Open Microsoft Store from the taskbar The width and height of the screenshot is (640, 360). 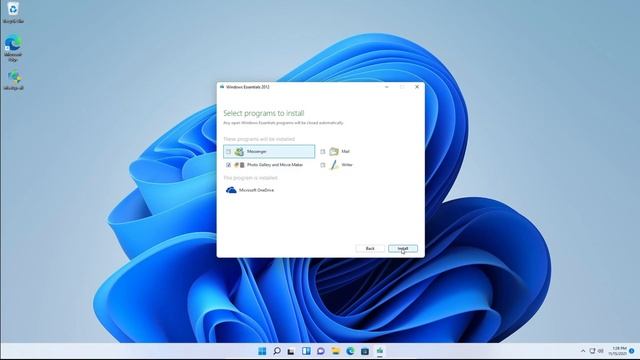click(365, 351)
